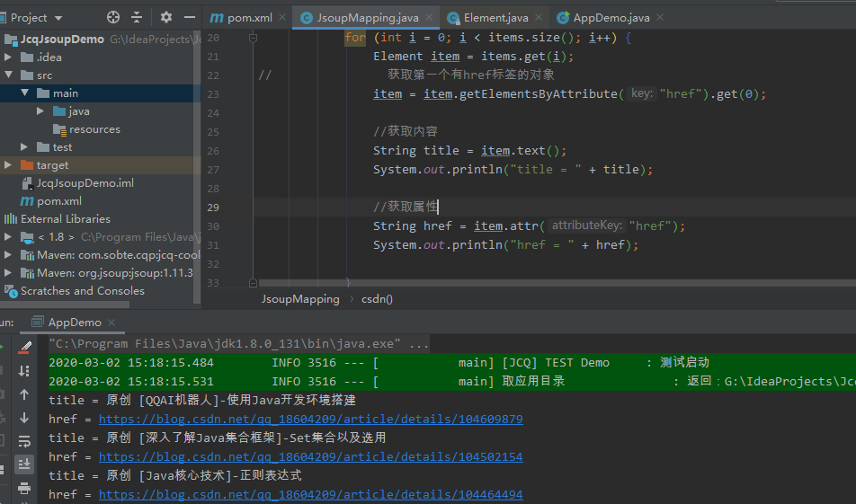Select the JcqJsoupDemo.iml file
856x504 pixels.
point(85,183)
